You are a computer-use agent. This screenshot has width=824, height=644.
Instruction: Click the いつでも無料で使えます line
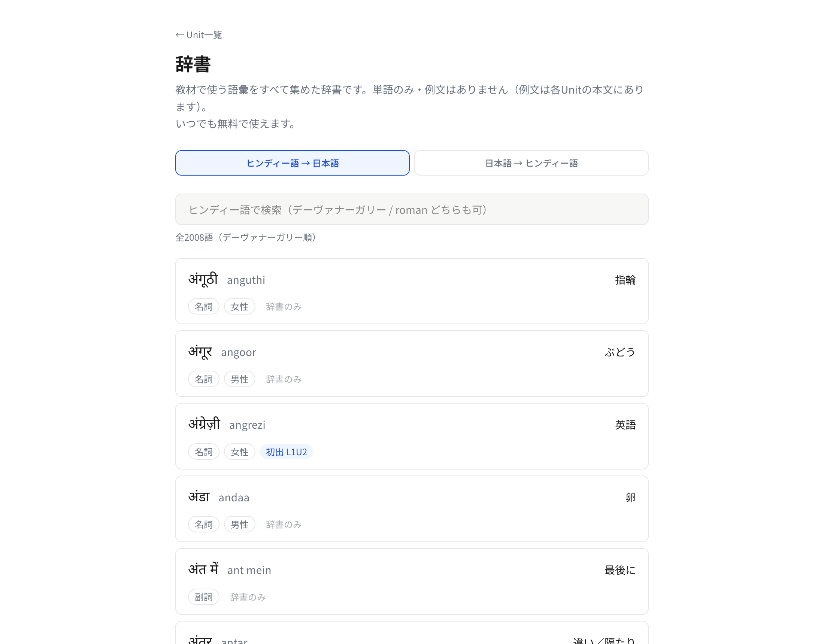point(236,124)
